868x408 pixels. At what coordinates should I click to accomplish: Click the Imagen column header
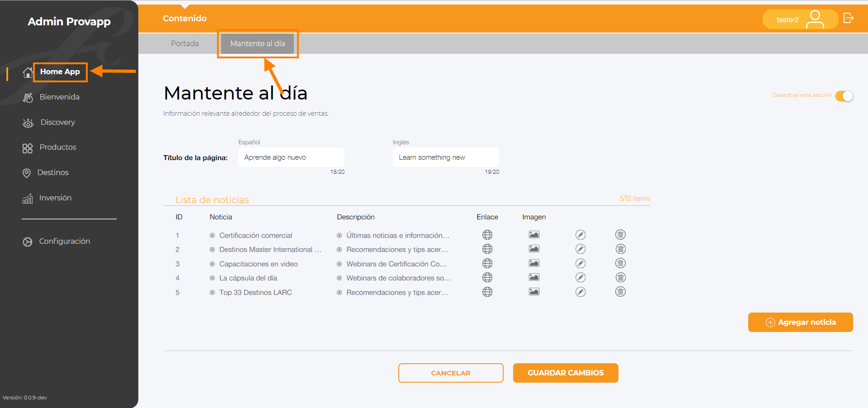pos(534,217)
